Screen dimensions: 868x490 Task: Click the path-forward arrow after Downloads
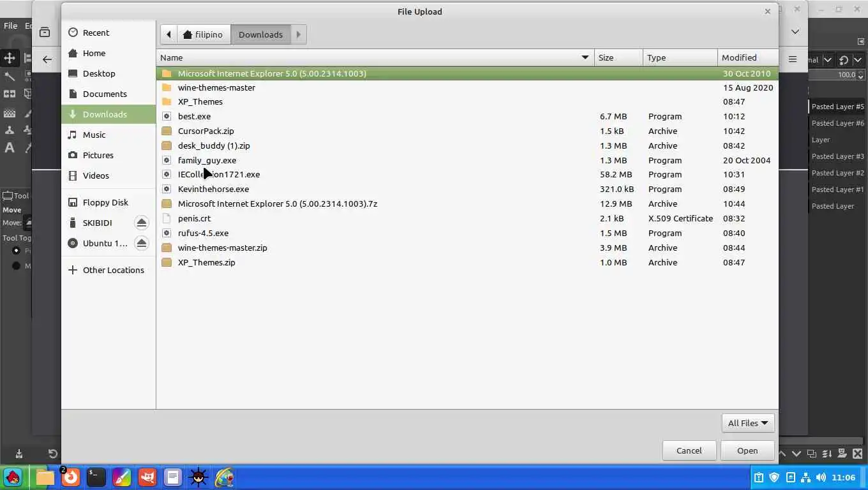(298, 34)
